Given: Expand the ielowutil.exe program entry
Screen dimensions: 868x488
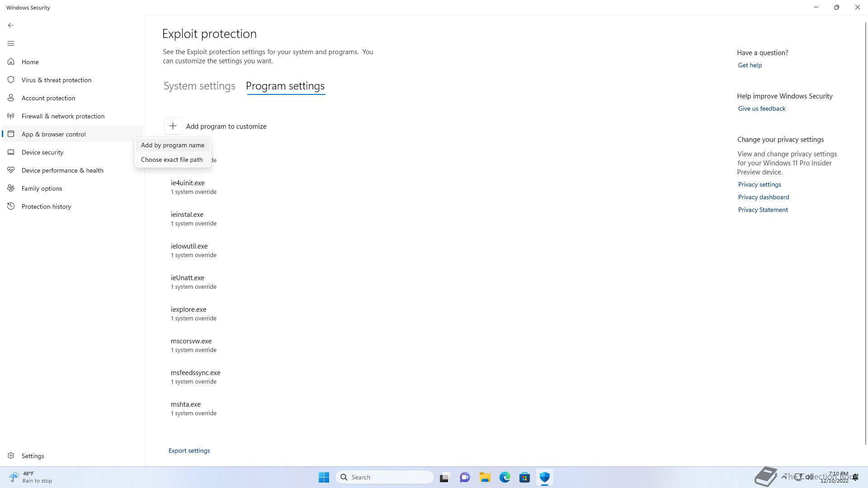Looking at the screenshot, I should coord(193,250).
